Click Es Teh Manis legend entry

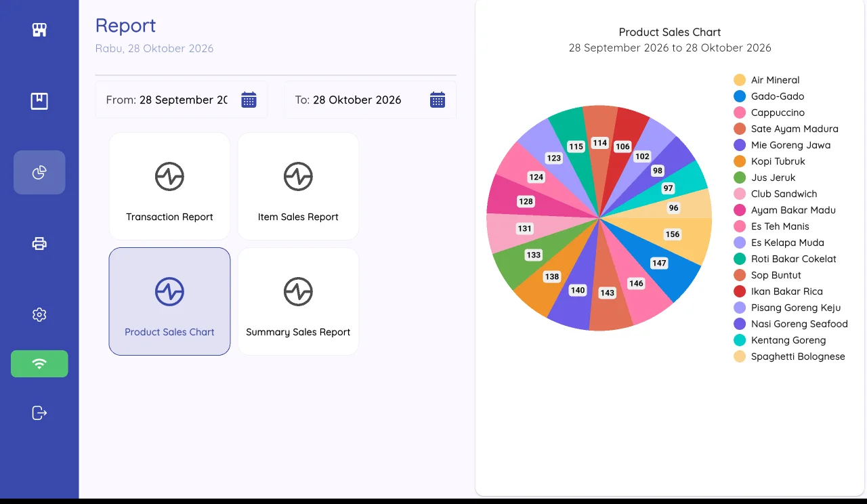(771, 226)
